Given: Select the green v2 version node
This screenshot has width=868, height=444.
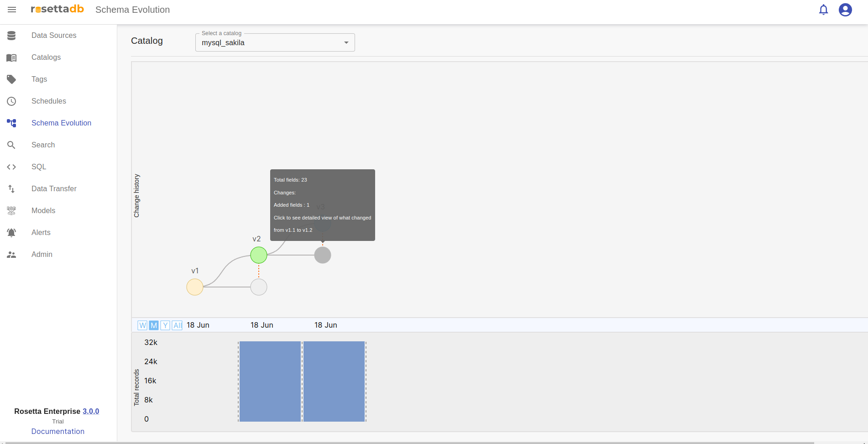Looking at the screenshot, I should 259,255.
